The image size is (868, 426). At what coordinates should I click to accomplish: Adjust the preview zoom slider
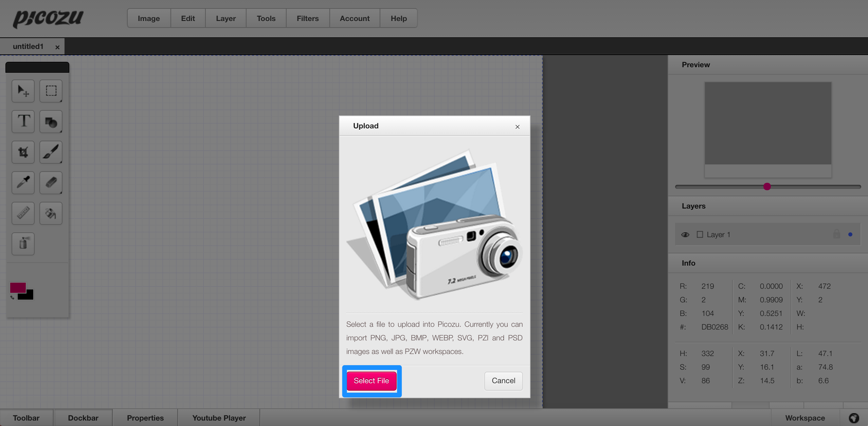(767, 186)
